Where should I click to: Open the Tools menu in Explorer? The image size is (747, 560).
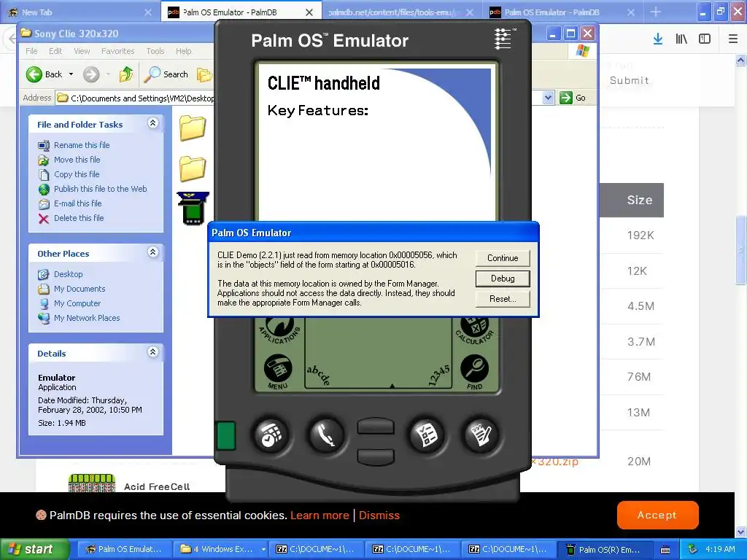point(155,51)
